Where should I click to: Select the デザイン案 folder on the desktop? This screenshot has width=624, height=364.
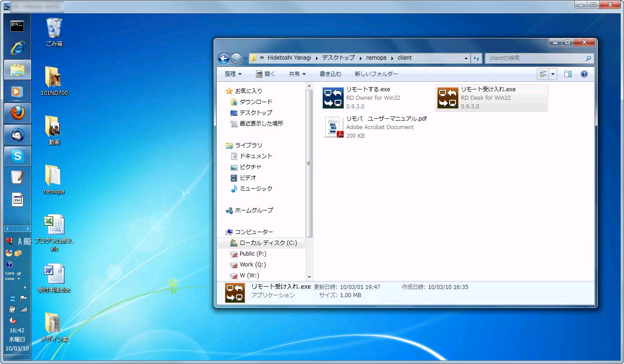(x=54, y=327)
